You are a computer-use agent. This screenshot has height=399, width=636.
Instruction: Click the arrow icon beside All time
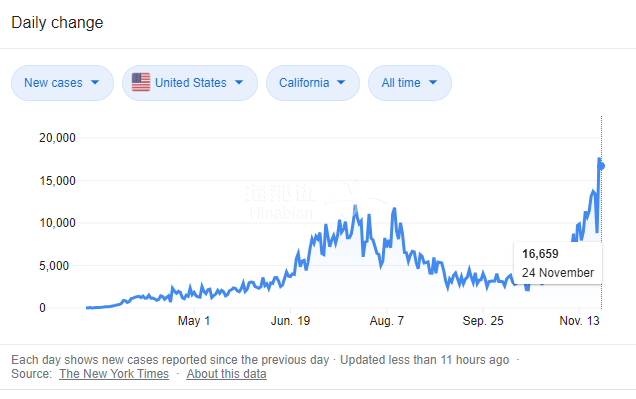pos(433,82)
